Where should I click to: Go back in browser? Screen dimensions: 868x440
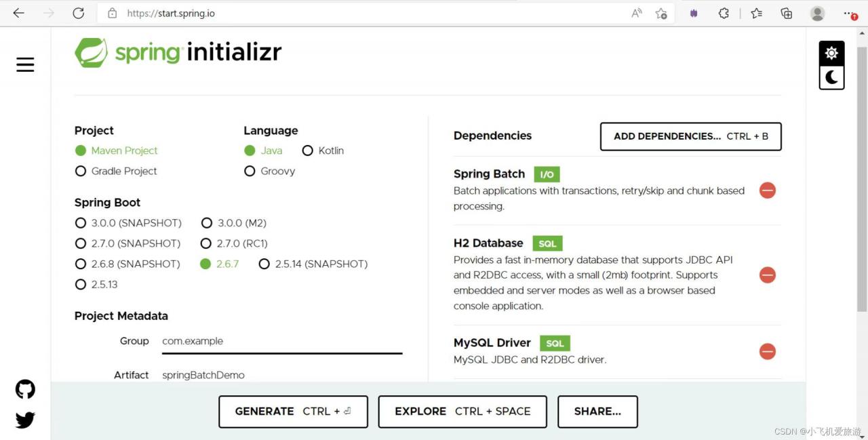pyautogui.click(x=18, y=13)
